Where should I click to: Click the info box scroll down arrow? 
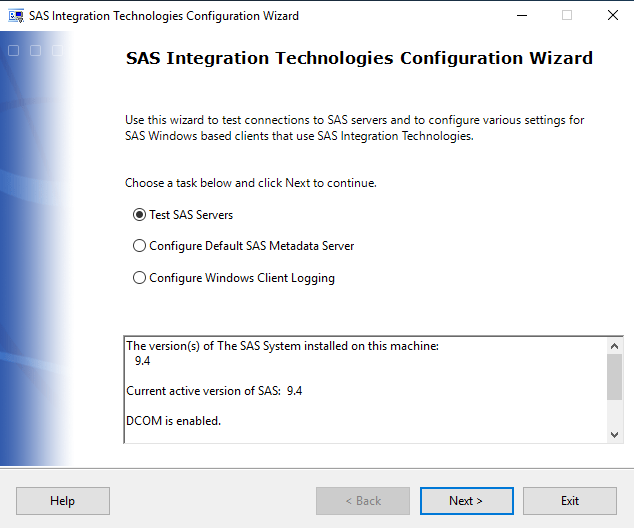[615, 434]
